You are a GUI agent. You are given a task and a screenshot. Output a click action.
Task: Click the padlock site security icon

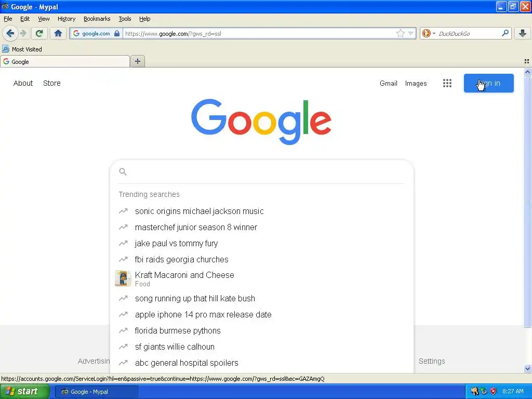pos(117,33)
